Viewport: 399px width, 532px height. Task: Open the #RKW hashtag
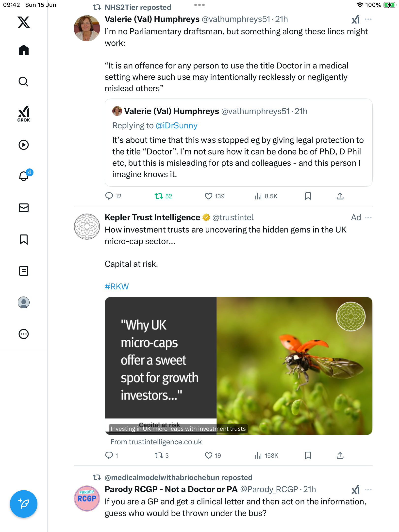(x=117, y=286)
